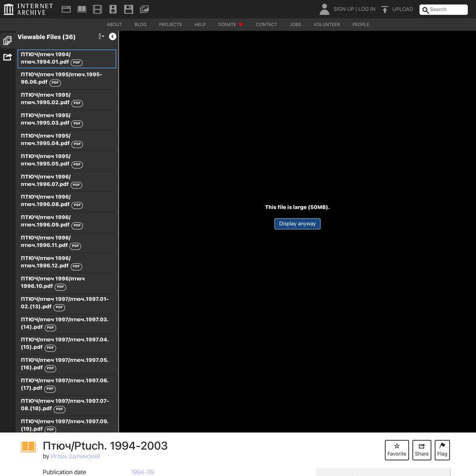476x476 pixels.
Task: Click the Display anyway button
Action: [x=297, y=224]
